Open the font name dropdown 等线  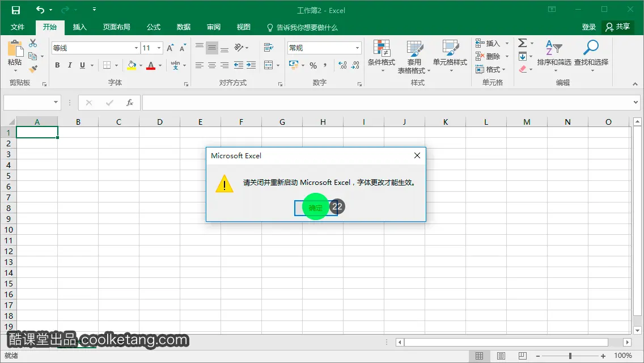[x=137, y=48]
